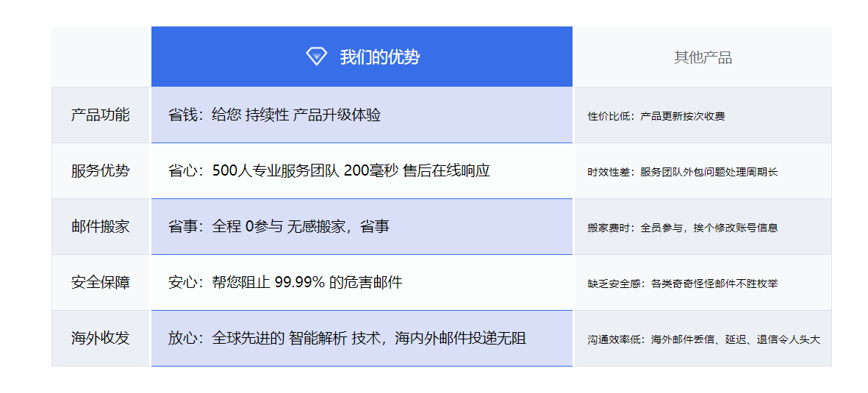Click the 安心 99.99% 危害邮件 text

pos(285,283)
